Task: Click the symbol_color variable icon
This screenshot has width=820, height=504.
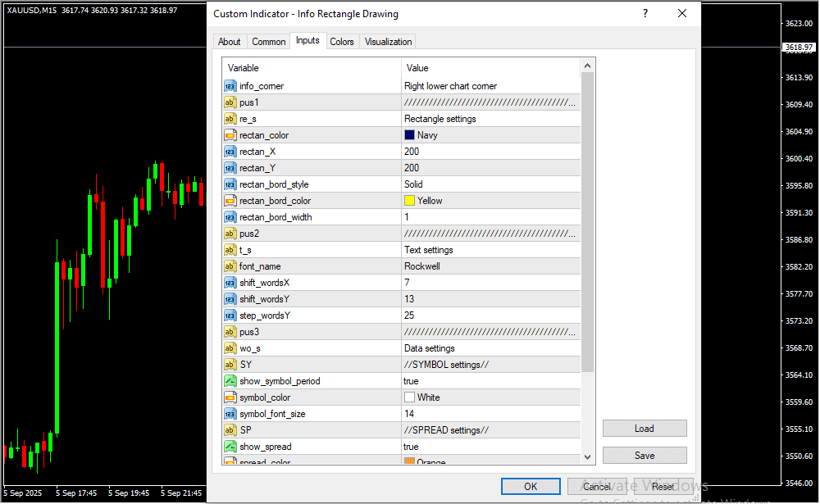Action: (x=230, y=397)
